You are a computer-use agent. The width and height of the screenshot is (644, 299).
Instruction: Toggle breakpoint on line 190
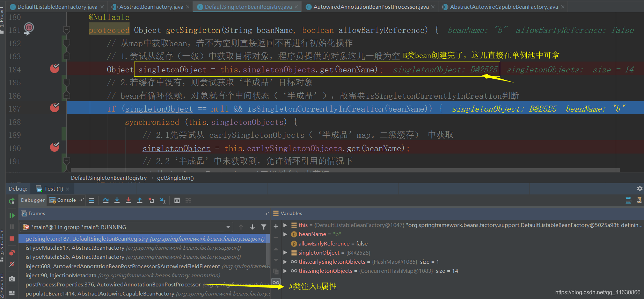click(x=54, y=147)
